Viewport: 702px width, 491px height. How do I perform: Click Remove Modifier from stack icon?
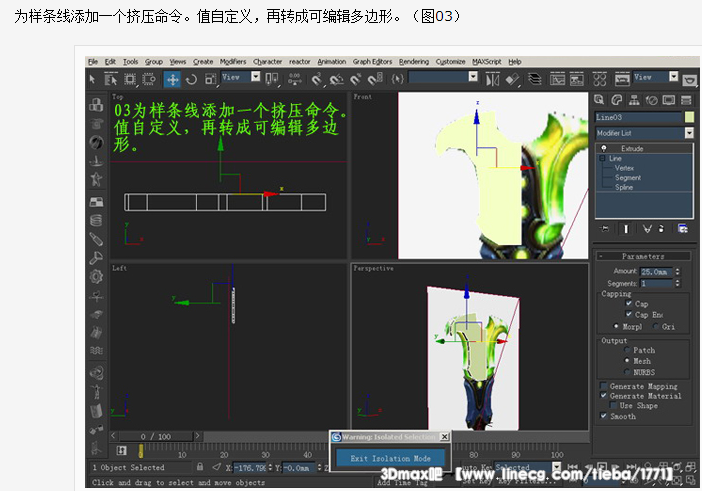click(662, 229)
